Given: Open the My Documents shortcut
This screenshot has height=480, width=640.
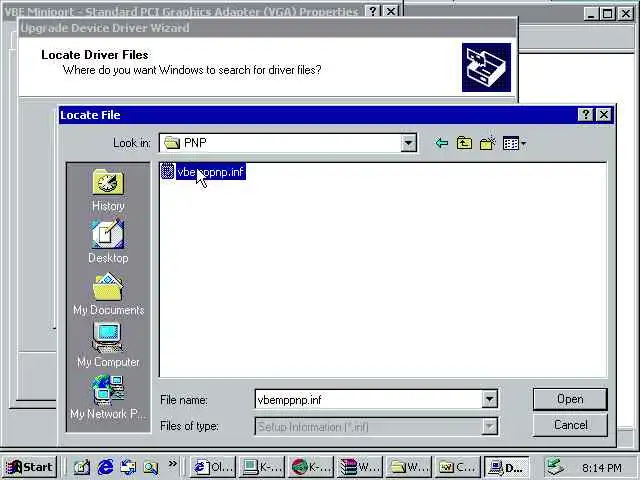Looking at the screenshot, I should point(108,294).
